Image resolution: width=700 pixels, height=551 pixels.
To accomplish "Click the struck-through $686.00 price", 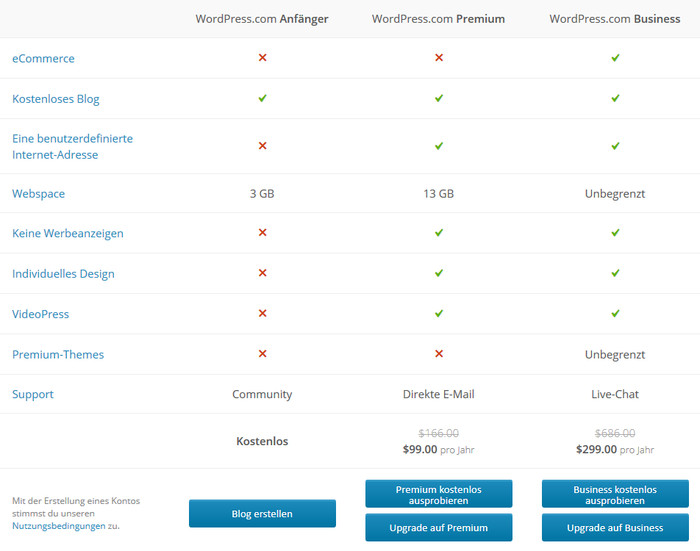I will 615,433.
